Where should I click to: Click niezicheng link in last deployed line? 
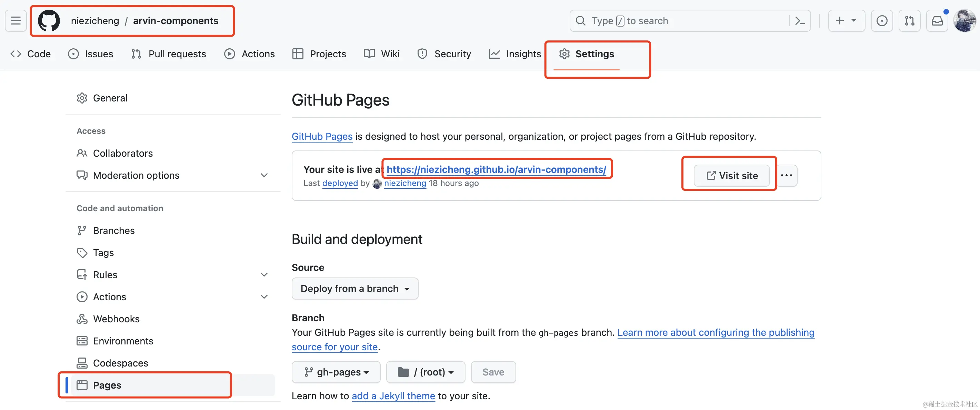point(405,184)
